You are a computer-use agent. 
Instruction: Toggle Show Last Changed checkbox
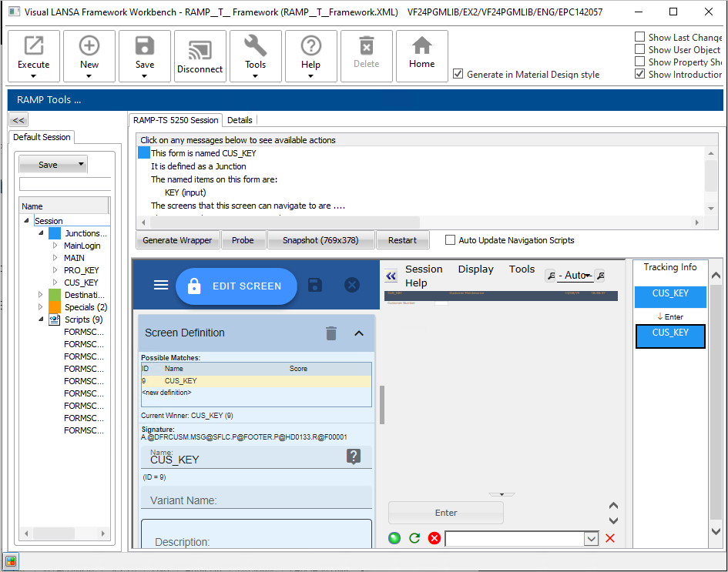coord(640,37)
